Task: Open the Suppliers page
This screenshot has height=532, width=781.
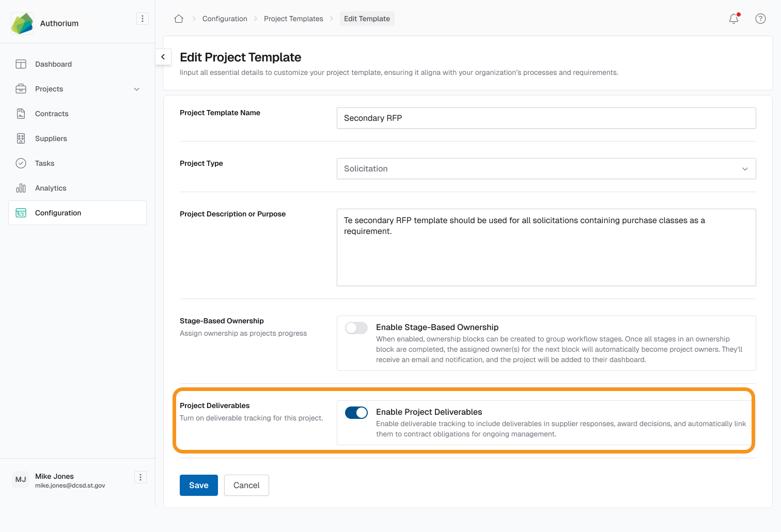Action: [x=51, y=138]
